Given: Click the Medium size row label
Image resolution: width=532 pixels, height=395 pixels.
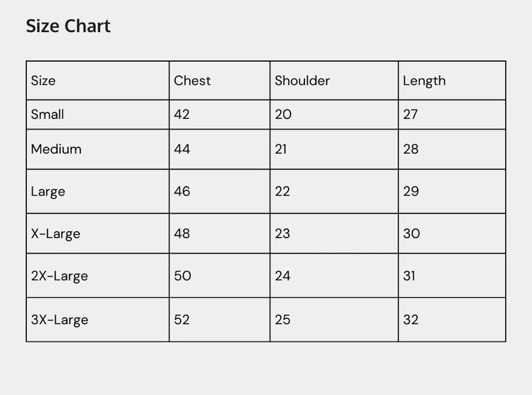Looking at the screenshot, I should pos(56,149).
